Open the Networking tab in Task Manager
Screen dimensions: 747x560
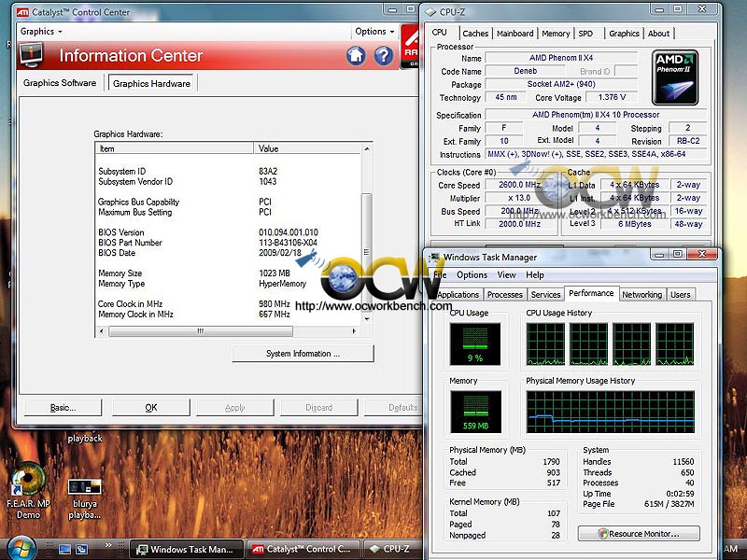point(641,295)
